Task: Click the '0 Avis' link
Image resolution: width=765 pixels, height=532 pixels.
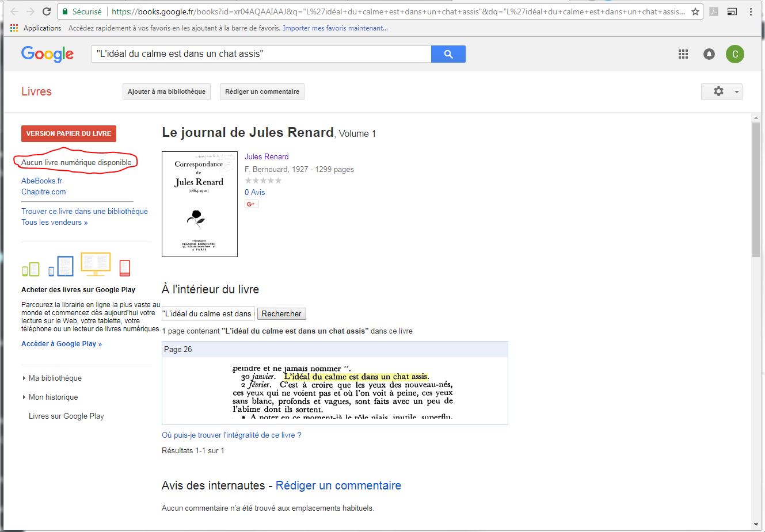Action: [255, 192]
